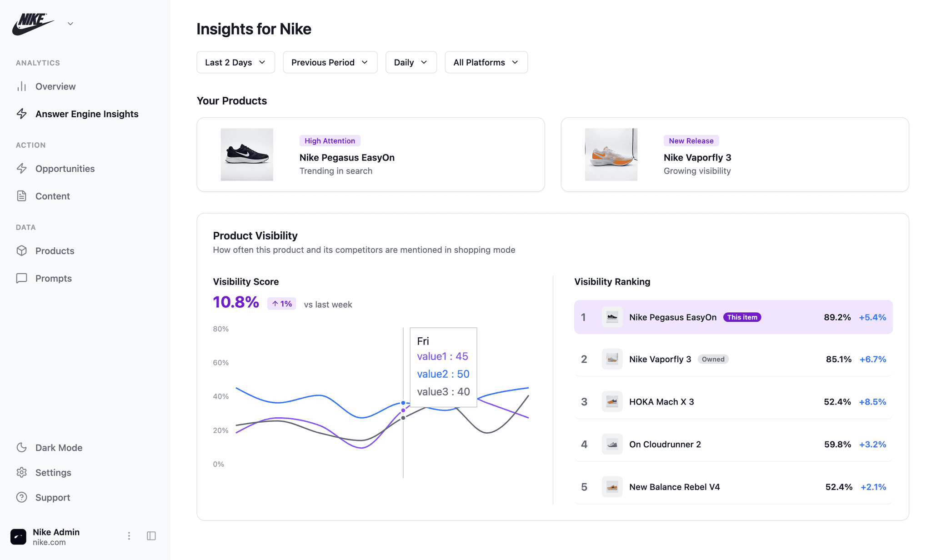Viewport: 931px width, 560px height.
Task: Click Nike Pegasus EasyOn product thumbnail
Action: click(x=247, y=155)
